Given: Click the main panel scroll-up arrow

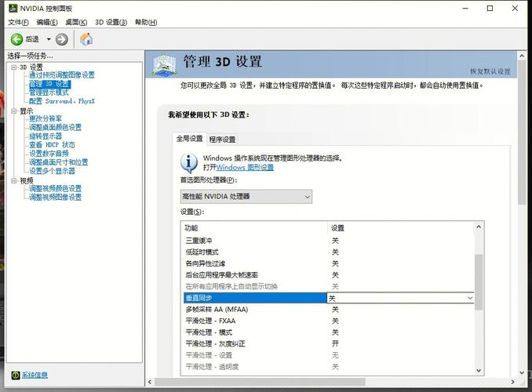Looking at the screenshot, I should coord(522,56).
